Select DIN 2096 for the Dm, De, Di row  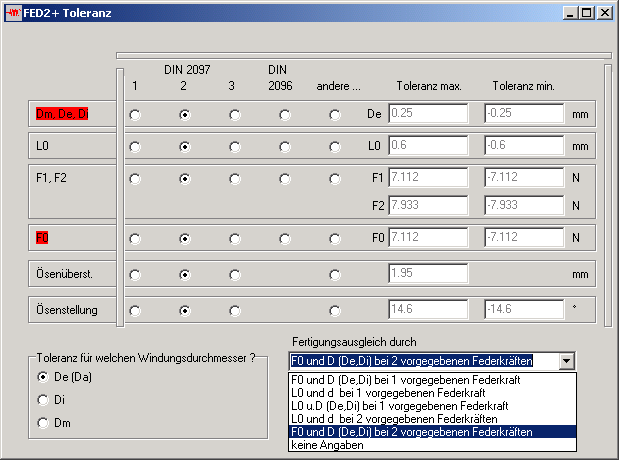(x=285, y=114)
